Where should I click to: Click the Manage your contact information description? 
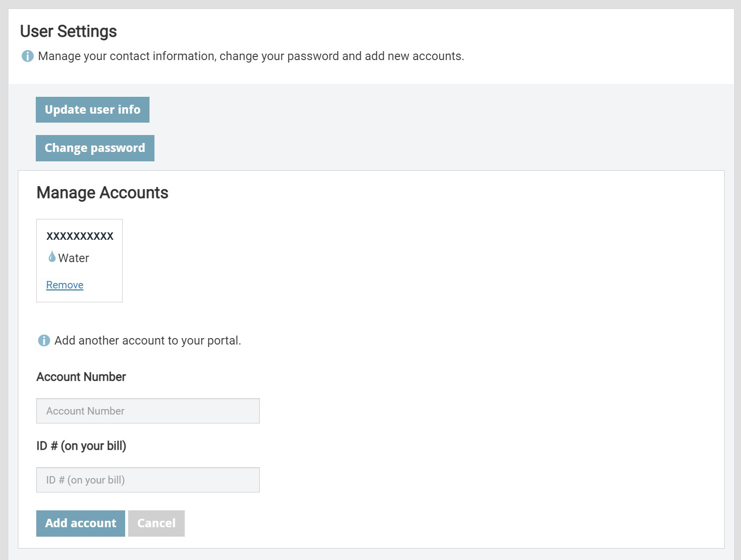pyautogui.click(x=251, y=56)
